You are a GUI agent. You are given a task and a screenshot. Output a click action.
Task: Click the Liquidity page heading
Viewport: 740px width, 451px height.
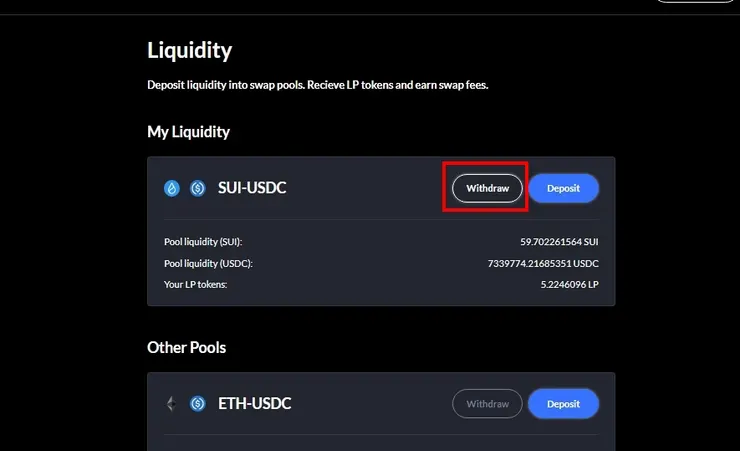pos(189,50)
